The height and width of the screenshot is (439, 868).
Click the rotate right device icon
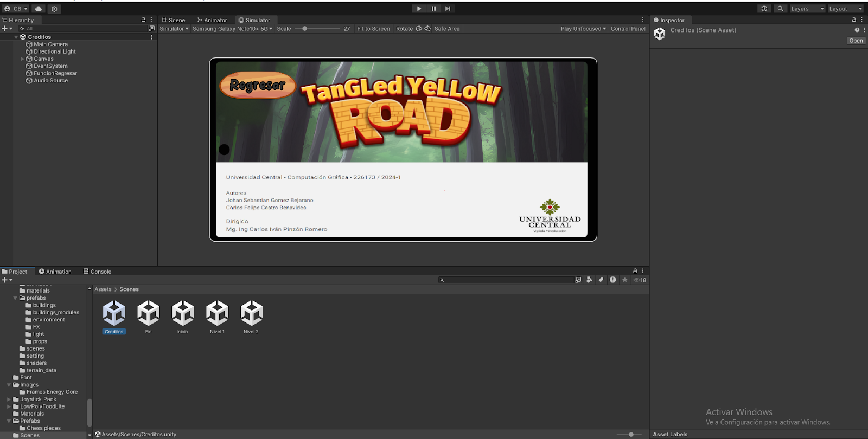pyautogui.click(x=427, y=29)
